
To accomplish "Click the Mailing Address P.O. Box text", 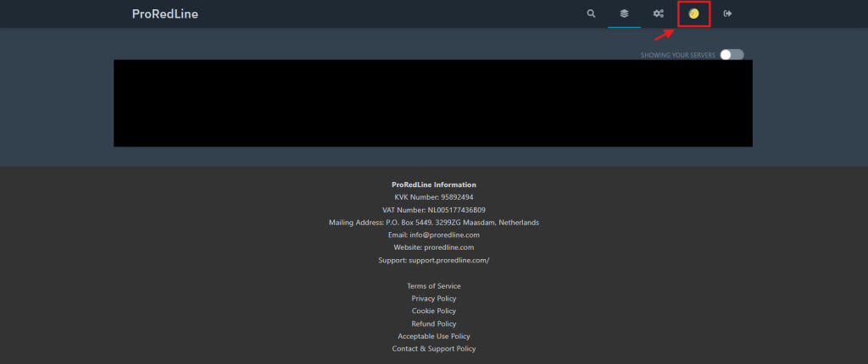I will [x=434, y=223].
